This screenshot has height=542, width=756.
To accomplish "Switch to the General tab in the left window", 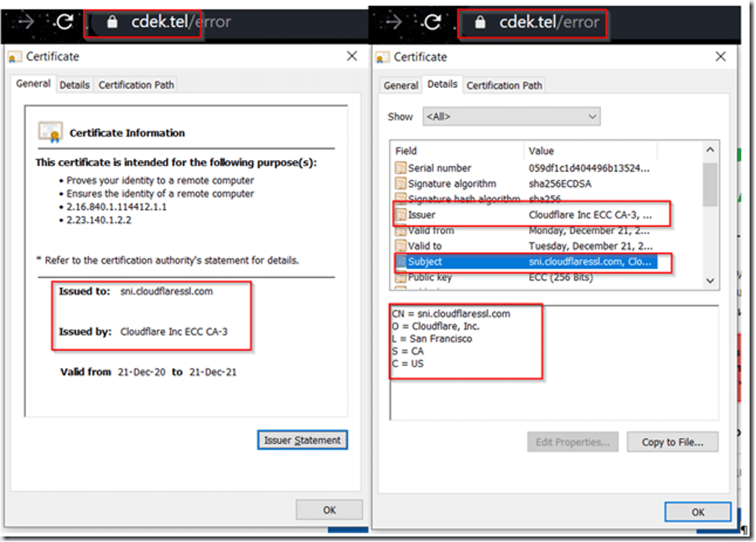I will (x=34, y=84).
